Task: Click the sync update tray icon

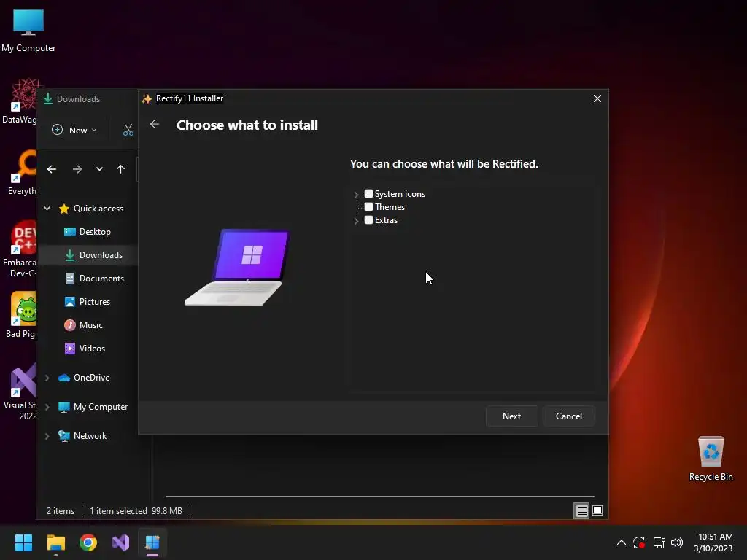Action: click(639, 542)
